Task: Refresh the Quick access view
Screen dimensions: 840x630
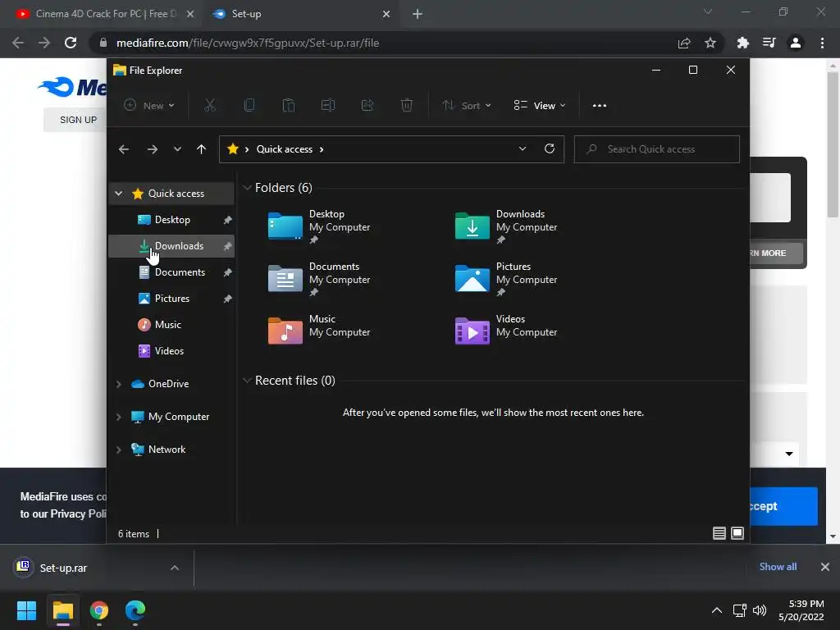Action: click(x=549, y=149)
